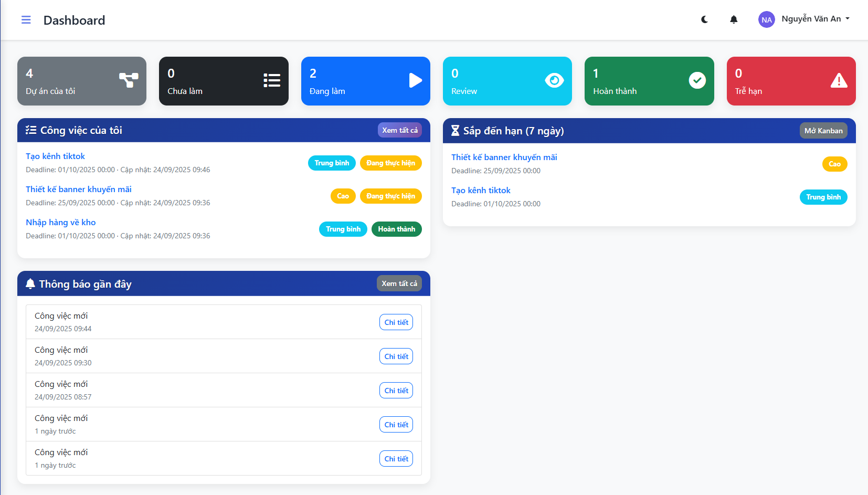Open the Mở Kanban button
Viewport: 868px width, 495px height.
pyautogui.click(x=823, y=131)
